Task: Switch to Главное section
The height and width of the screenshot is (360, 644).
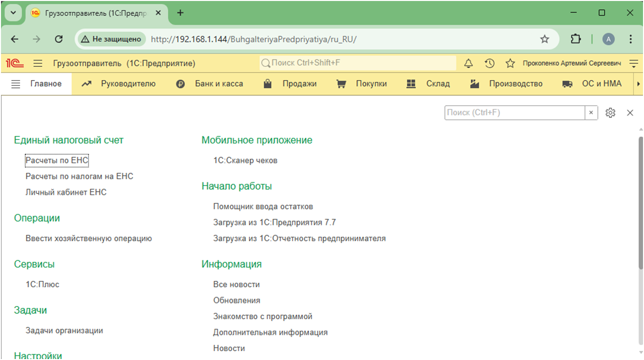Action: point(46,84)
